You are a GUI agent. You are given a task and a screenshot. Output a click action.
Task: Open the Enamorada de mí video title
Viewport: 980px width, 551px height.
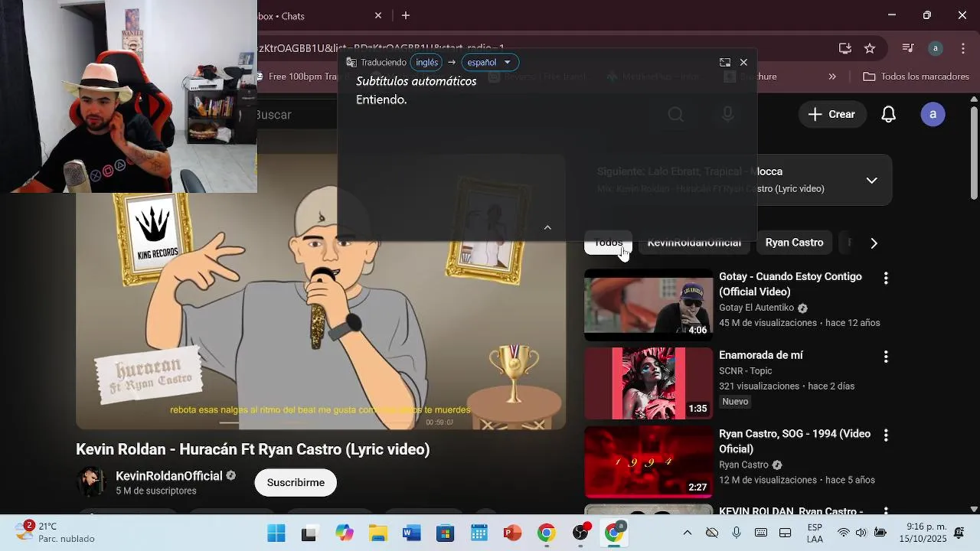[760, 355]
